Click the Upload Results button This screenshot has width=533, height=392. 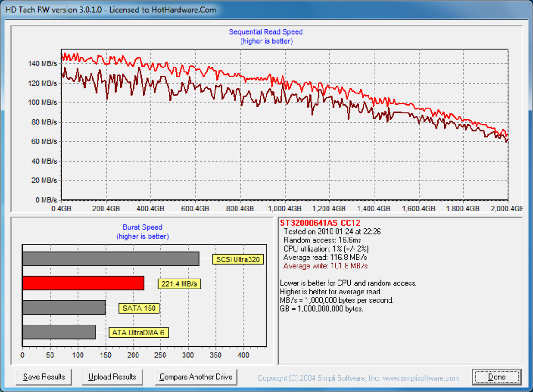coord(112,377)
